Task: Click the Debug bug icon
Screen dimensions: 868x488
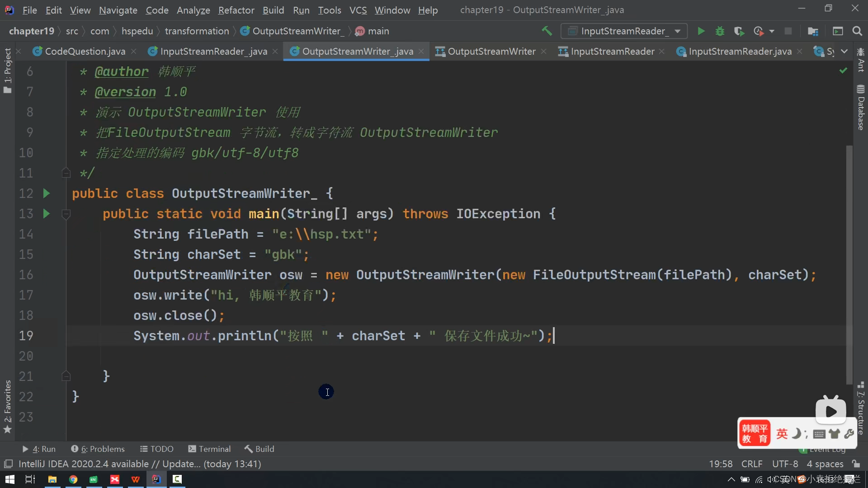Action: pos(720,31)
